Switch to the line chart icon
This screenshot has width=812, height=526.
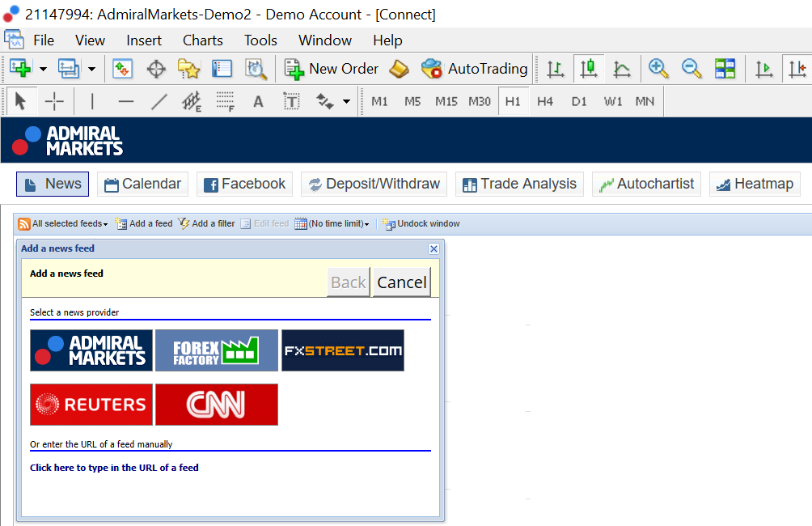click(x=621, y=69)
